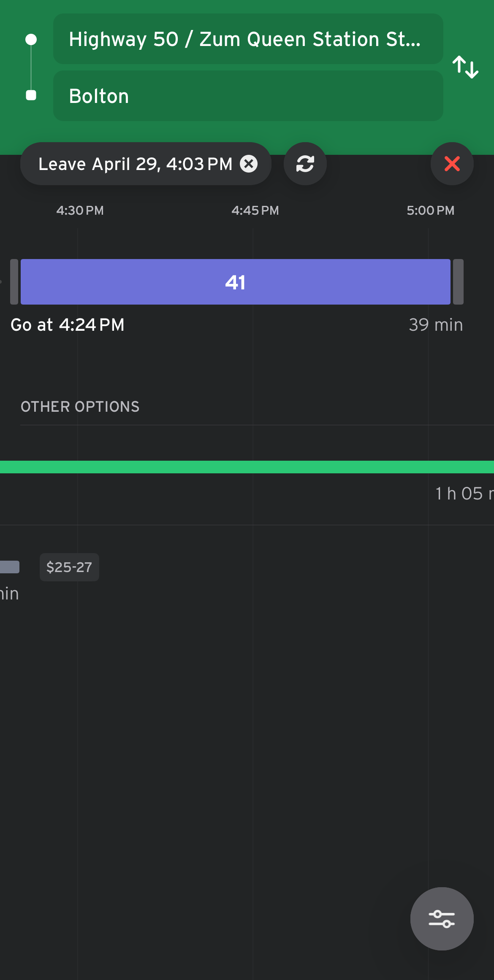Tap the gray segment before route 41
Image resolution: width=494 pixels, height=980 pixels.
click(x=14, y=282)
